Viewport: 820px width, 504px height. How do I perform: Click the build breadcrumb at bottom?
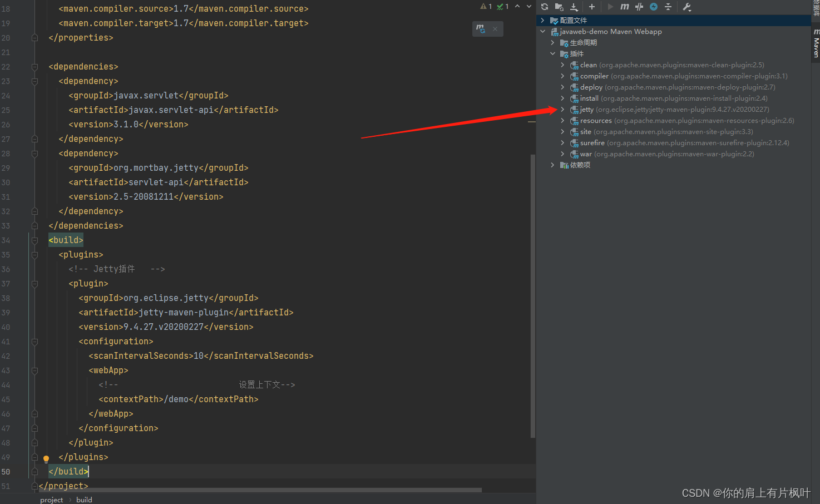(83, 499)
